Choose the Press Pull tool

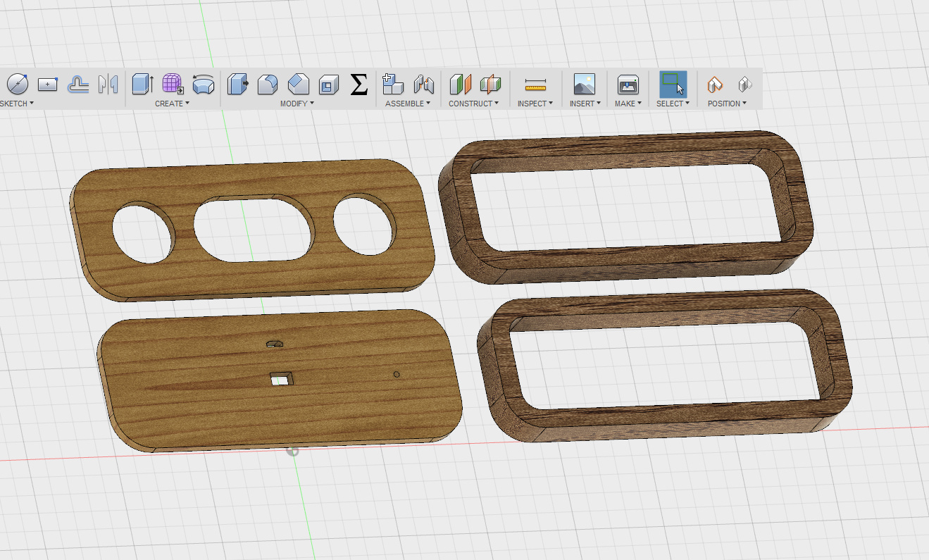point(238,85)
